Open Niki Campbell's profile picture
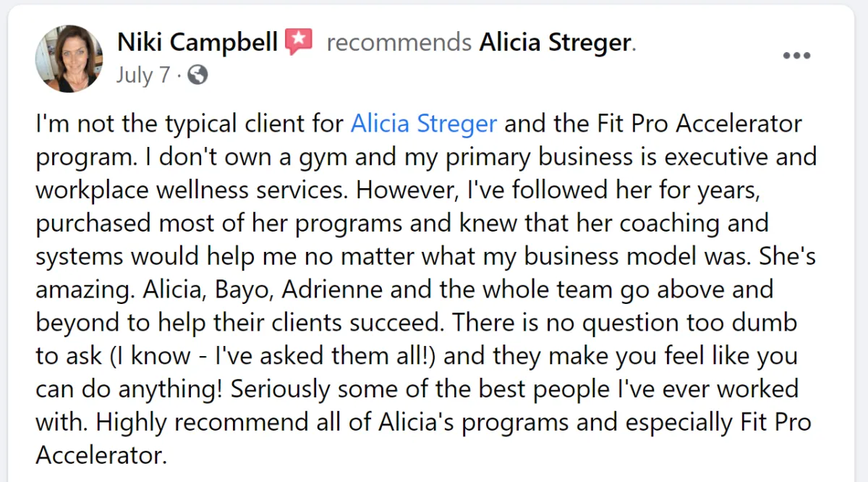868x482 pixels. [69, 59]
